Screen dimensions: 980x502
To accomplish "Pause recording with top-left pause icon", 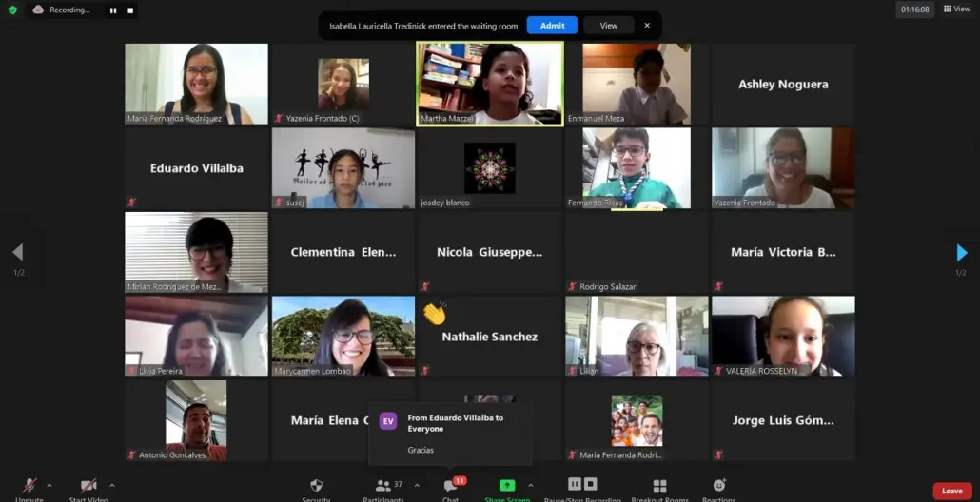I will point(113,10).
